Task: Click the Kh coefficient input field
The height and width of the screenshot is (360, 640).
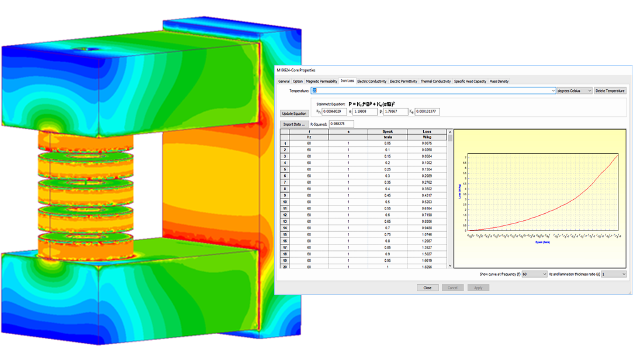Action: 334,111
